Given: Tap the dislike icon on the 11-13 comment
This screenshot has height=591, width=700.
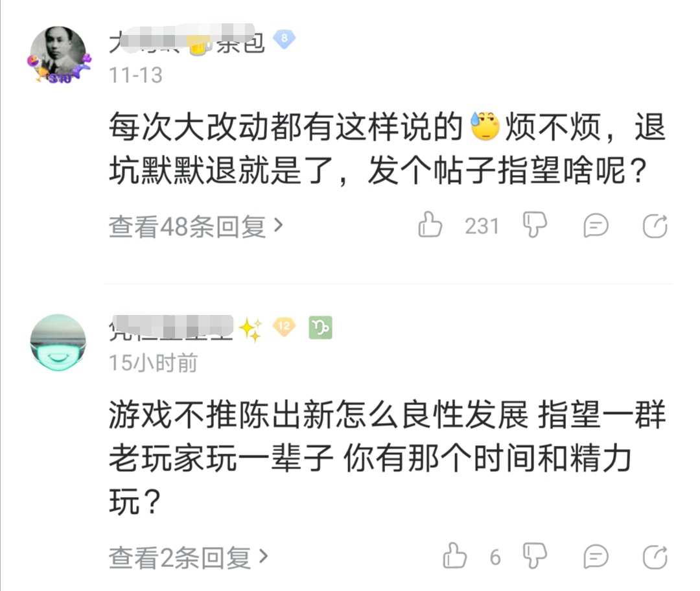Looking at the screenshot, I should [534, 226].
